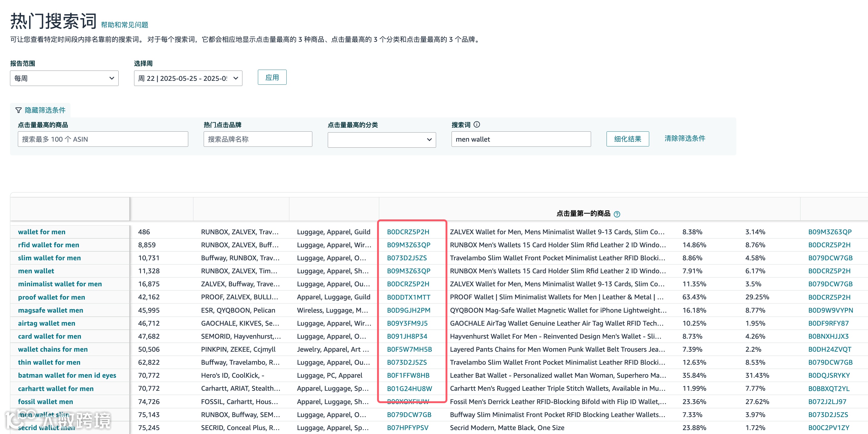Image resolution: width=868 pixels, height=434 pixels.
Task: Click the clear filters link
Action: coord(684,139)
